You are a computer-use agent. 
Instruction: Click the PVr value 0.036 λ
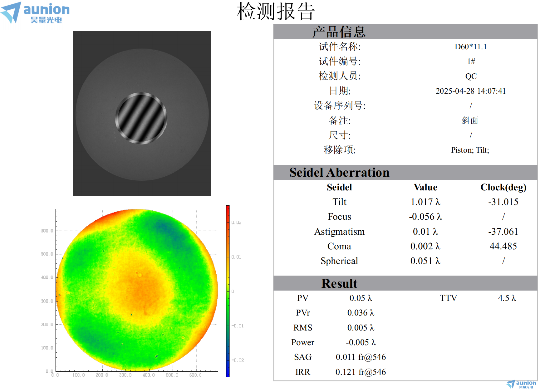pyautogui.click(x=361, y=313)
